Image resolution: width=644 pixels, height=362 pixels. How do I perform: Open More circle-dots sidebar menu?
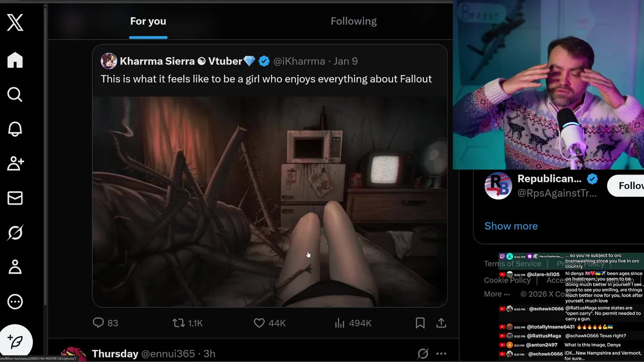coord(15,302)
